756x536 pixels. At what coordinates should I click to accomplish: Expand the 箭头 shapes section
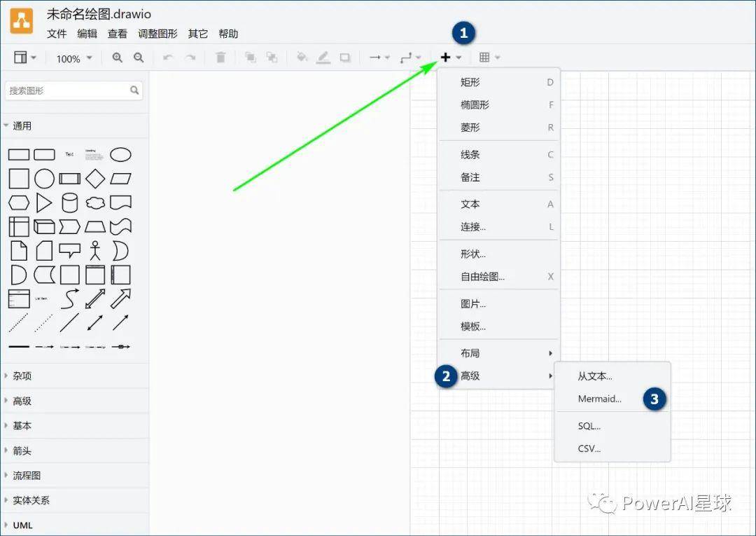click(x=75, y=451)
